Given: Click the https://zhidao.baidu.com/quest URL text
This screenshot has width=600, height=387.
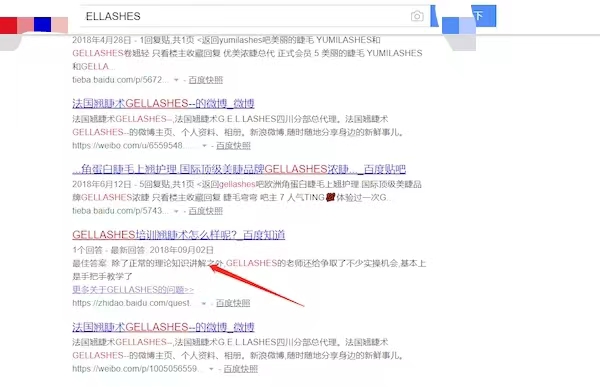Looking at the screenshot, I should 132,303.
